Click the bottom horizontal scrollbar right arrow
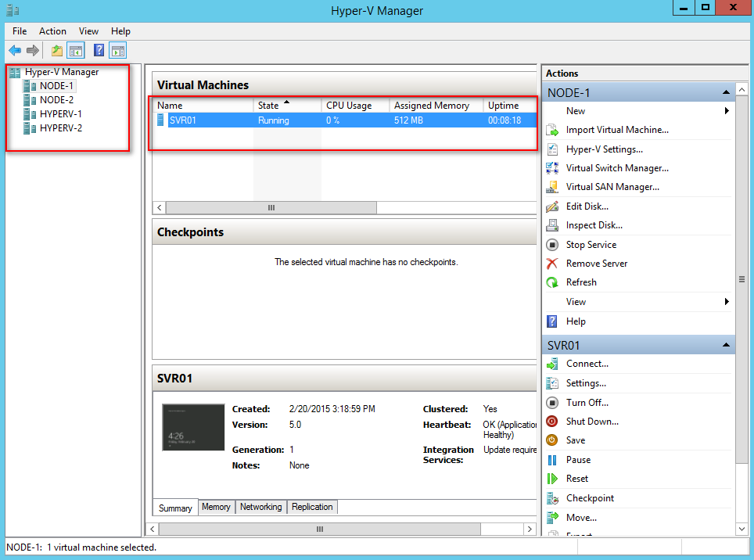 tap(530, 529)
